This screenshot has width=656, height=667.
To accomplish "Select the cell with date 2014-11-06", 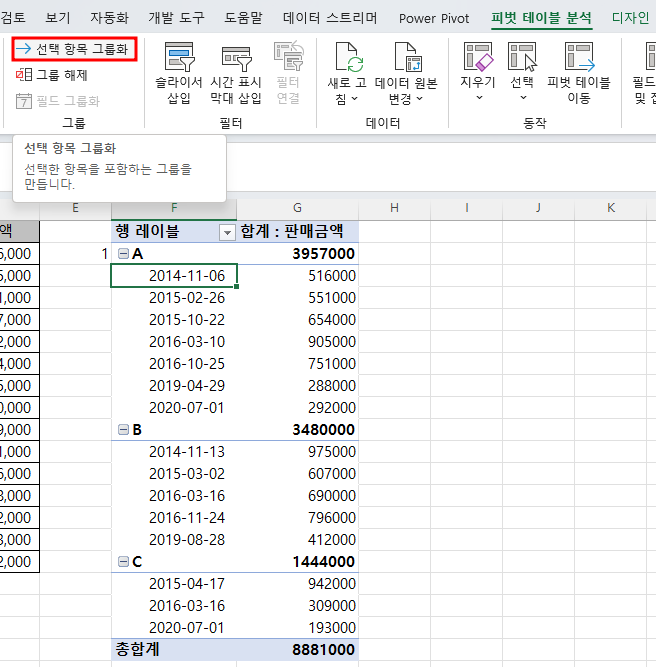I will [x=174, y=276].
